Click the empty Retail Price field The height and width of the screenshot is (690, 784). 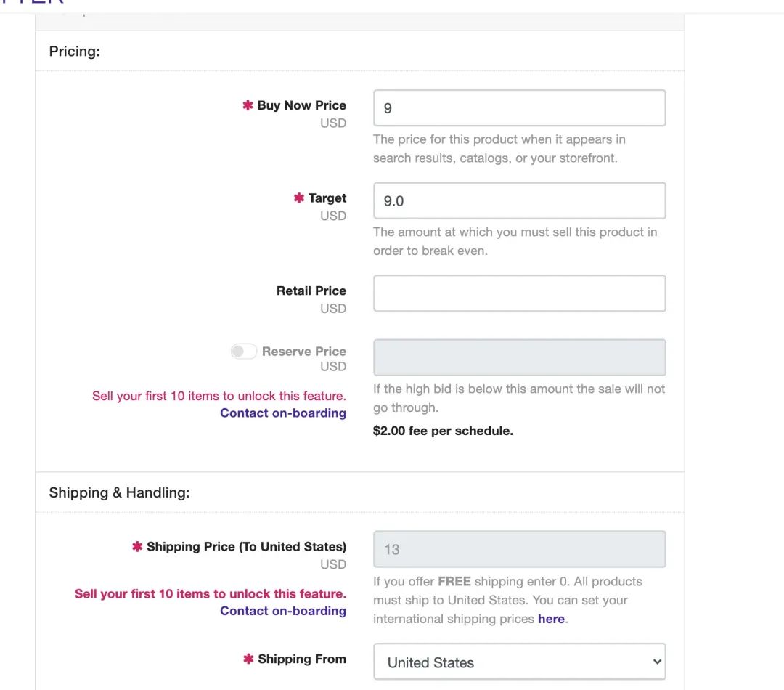(519, 293)
